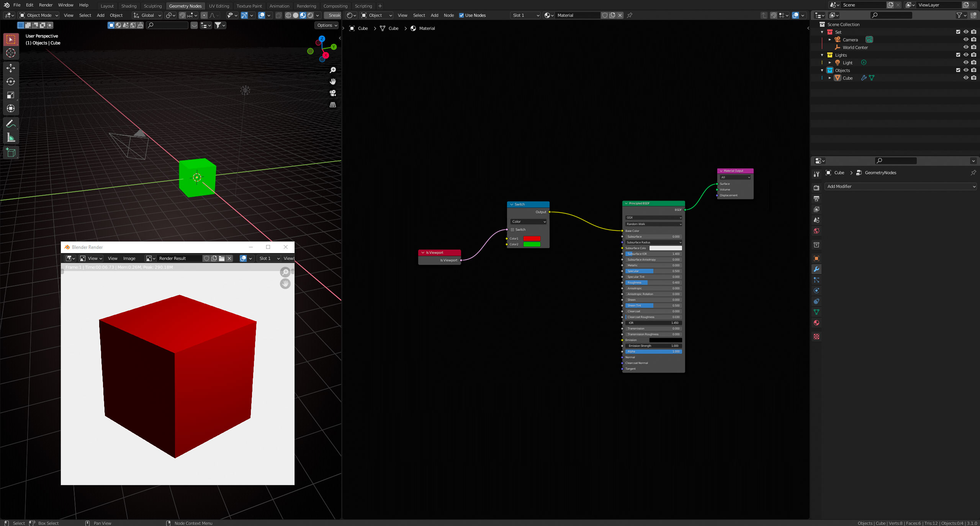The image size is (980, 526).
Task: Select the Add Cube tool
Action: click(11, 153)
